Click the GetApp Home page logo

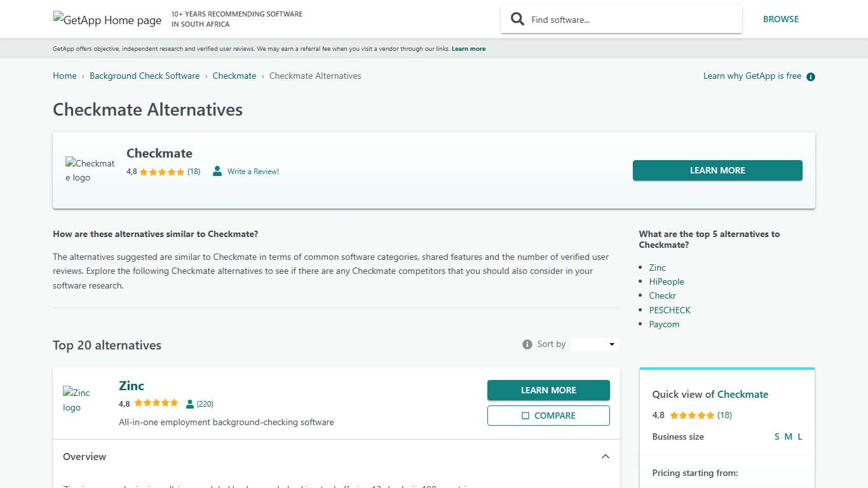107,20
